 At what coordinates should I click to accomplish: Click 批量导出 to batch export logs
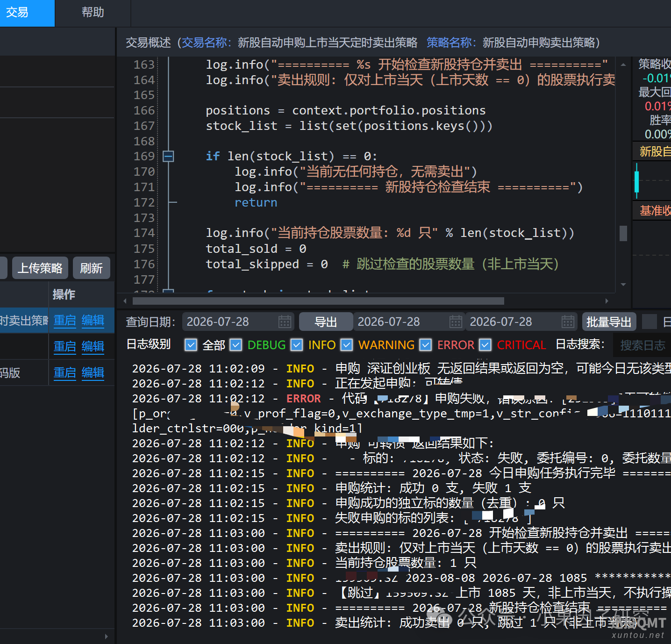(609, 322)
